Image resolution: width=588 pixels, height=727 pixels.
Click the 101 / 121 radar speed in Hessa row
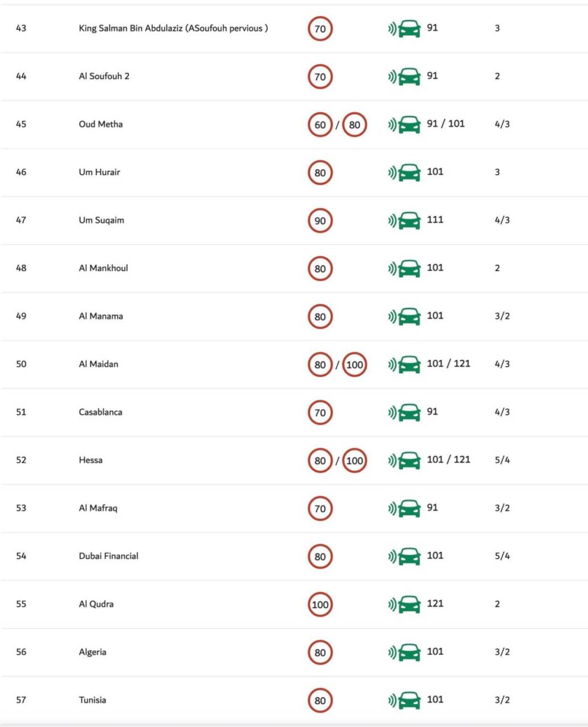[x=449, y=459]
